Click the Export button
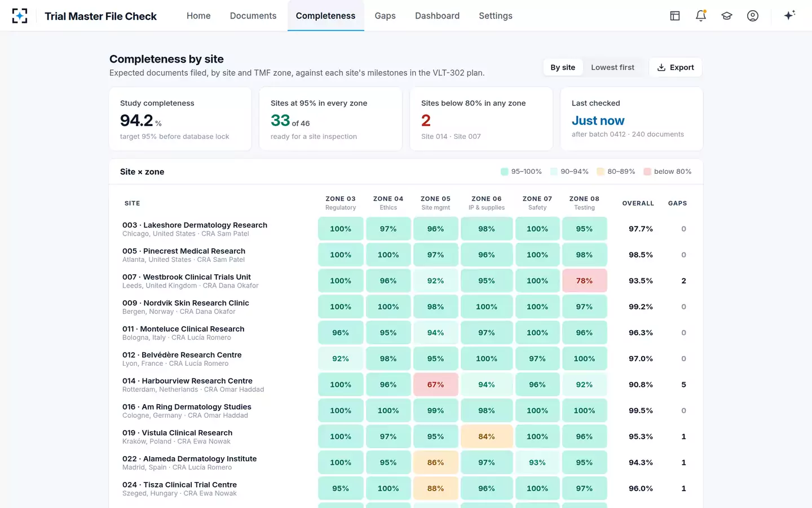 pyautogui.click(x=676, y=67)
